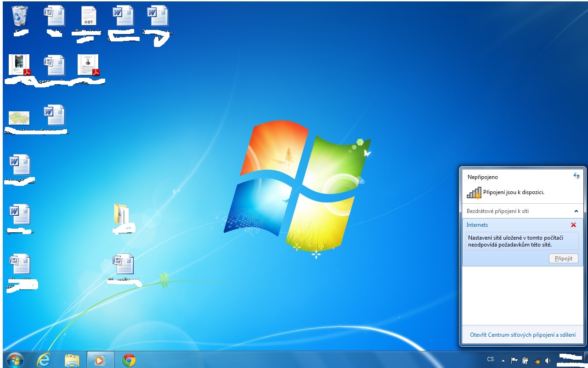Refresh the network list in the flyout
588x368 pixels.
click(x=576, y=176)
